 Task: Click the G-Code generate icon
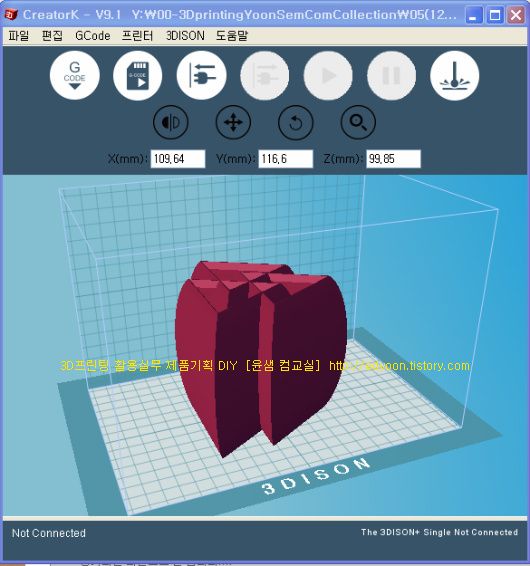(x=75, y=75)
